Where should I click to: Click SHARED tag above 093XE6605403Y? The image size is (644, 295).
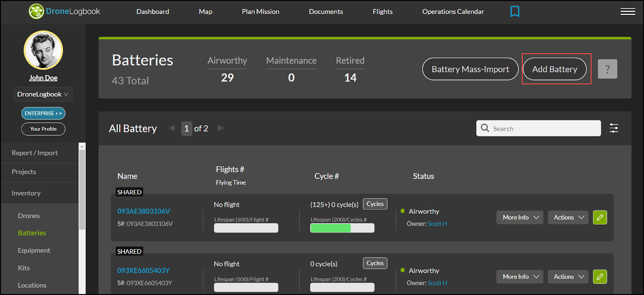pos(129,252)
